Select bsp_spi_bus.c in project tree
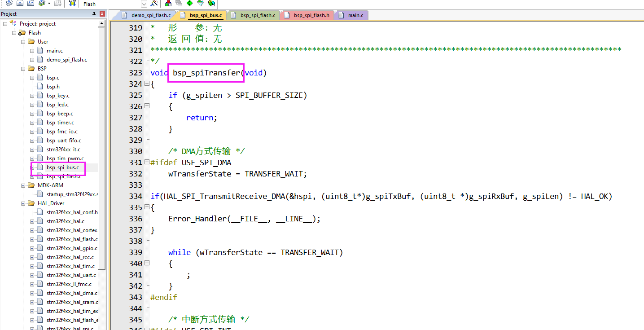The height and width of the screenshot is (330, 644). pos(62,167)
